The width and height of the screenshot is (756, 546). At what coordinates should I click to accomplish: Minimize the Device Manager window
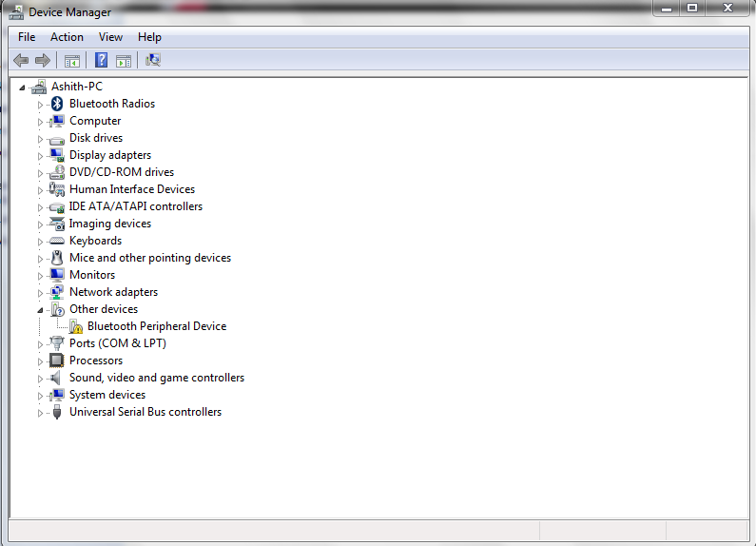(667, 9)
